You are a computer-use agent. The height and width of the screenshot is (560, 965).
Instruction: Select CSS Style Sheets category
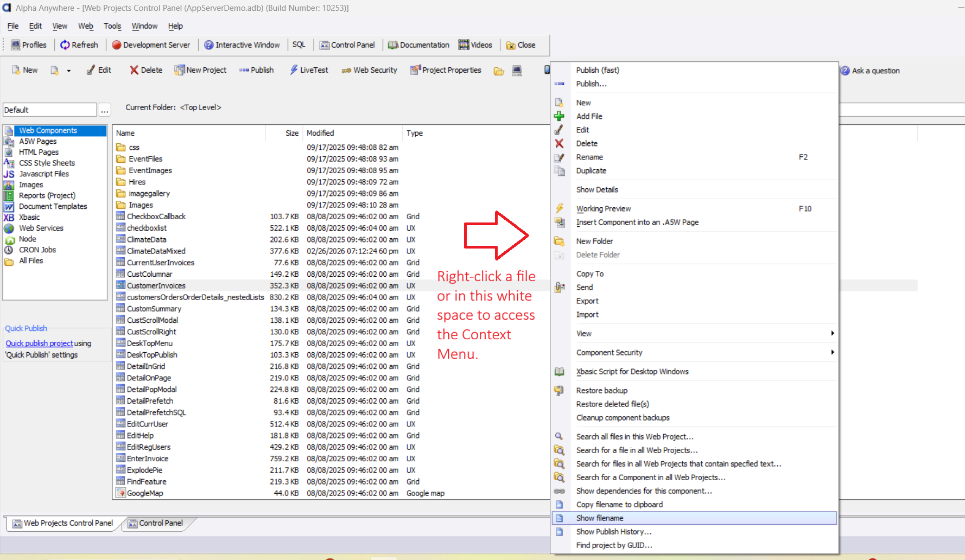click(47, 163)
